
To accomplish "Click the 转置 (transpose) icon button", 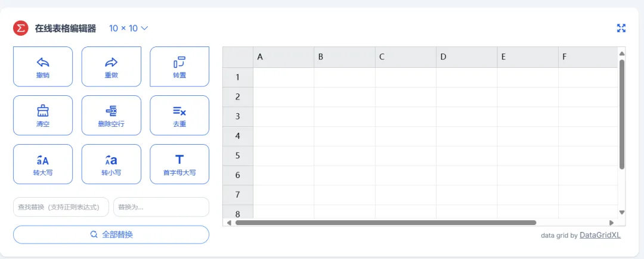I will [x=179, y=66].
